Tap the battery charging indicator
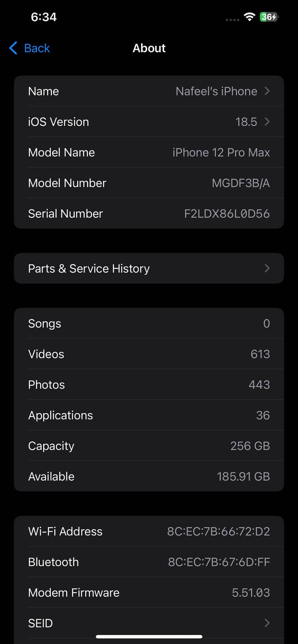The height and width of the screenshot is (644, 298). point(269,17)
